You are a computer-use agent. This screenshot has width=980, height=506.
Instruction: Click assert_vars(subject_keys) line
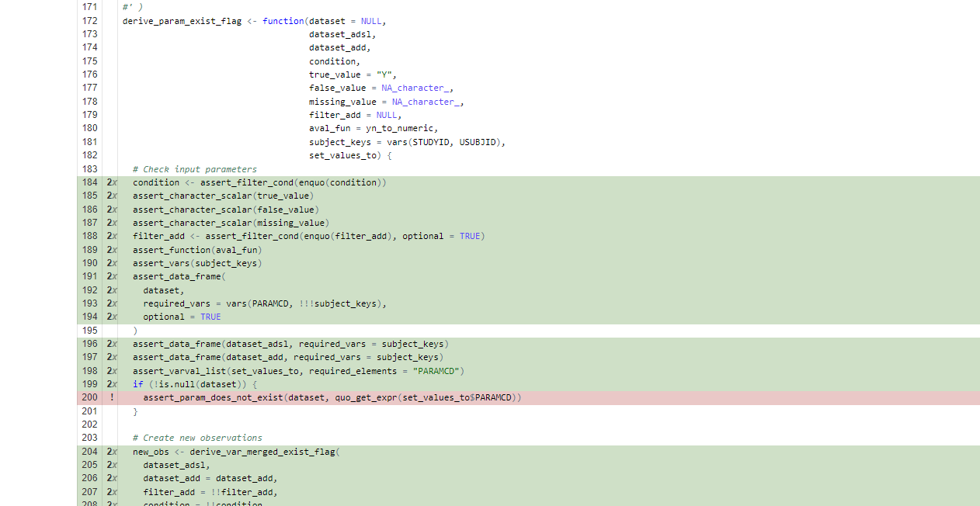[x=197, y=263]
